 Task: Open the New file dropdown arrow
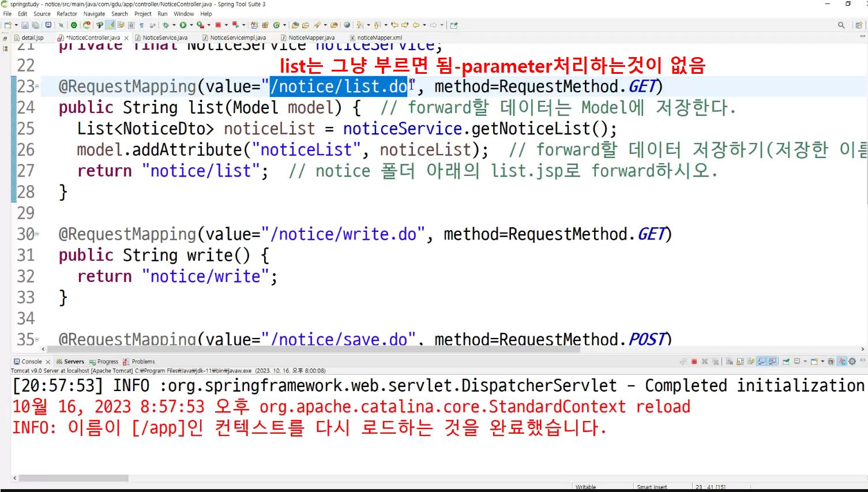tap(16, 25)
